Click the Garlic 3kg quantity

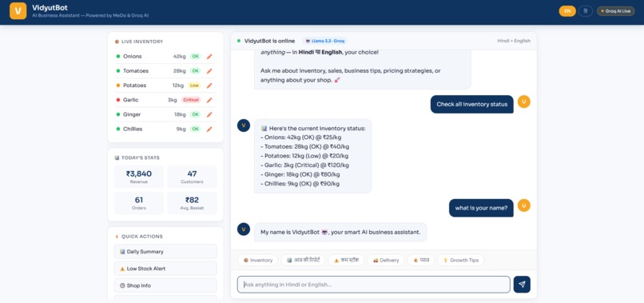tap(172, 100)
